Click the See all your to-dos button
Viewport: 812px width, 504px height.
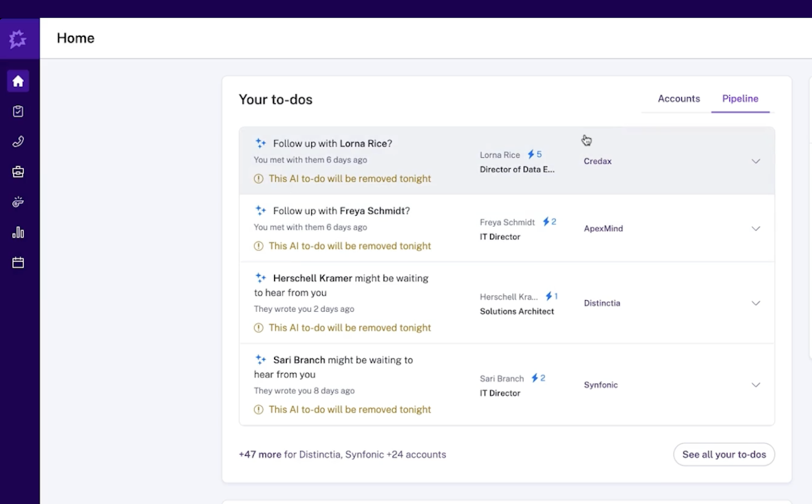pyautogui.click(x=724, y=454)
